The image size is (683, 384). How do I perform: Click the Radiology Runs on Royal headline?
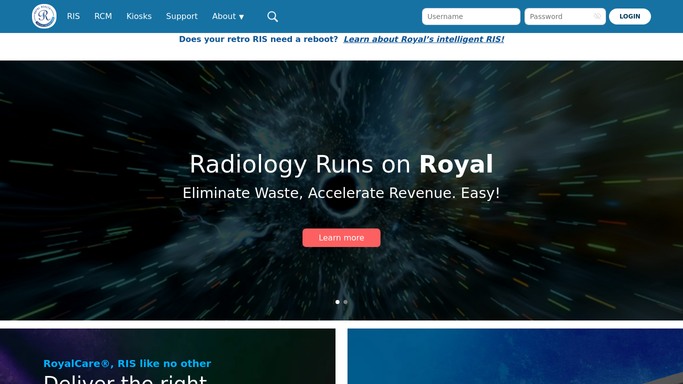[341, 165]
